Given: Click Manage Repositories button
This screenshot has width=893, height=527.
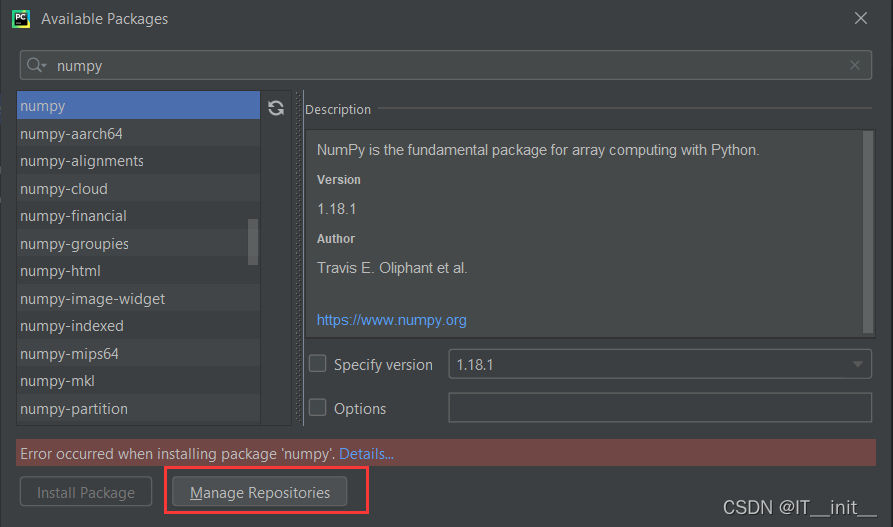Looking at the screenshot, I should click(x=260, y=492).
